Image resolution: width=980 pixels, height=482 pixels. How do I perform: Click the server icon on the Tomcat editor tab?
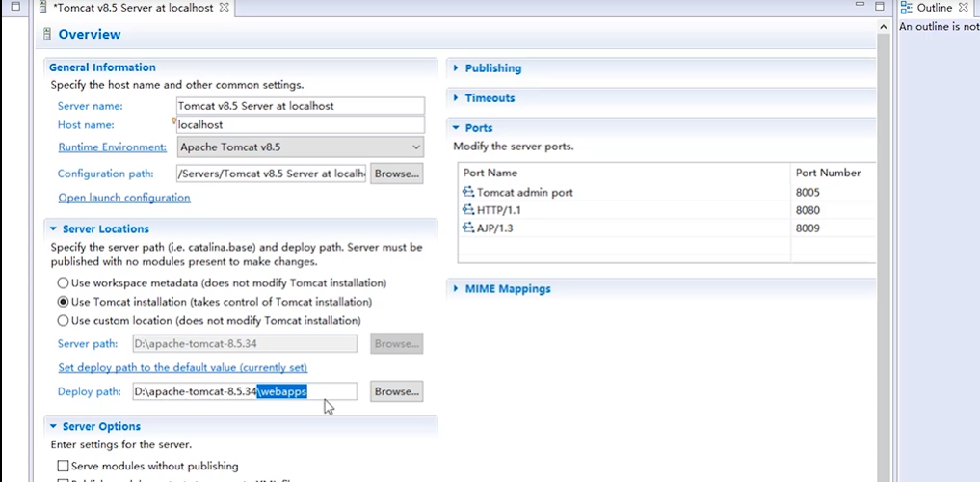pos(43,8)
